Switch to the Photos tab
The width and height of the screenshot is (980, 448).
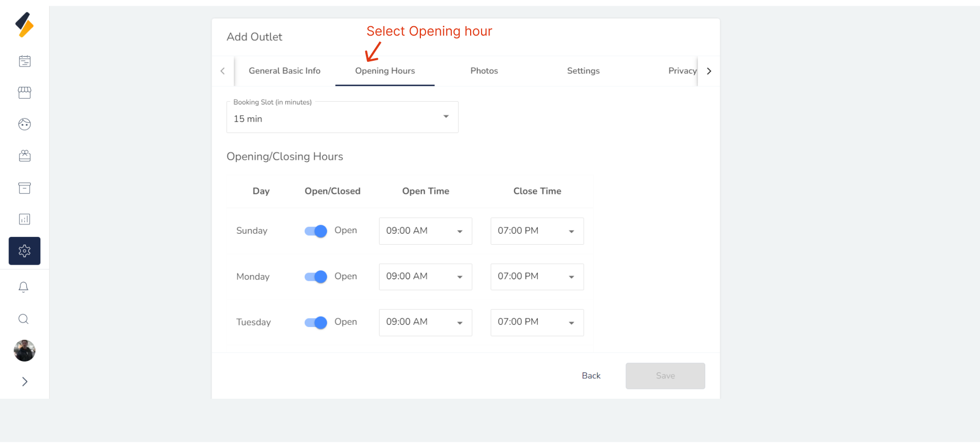(x=484, y=71)
